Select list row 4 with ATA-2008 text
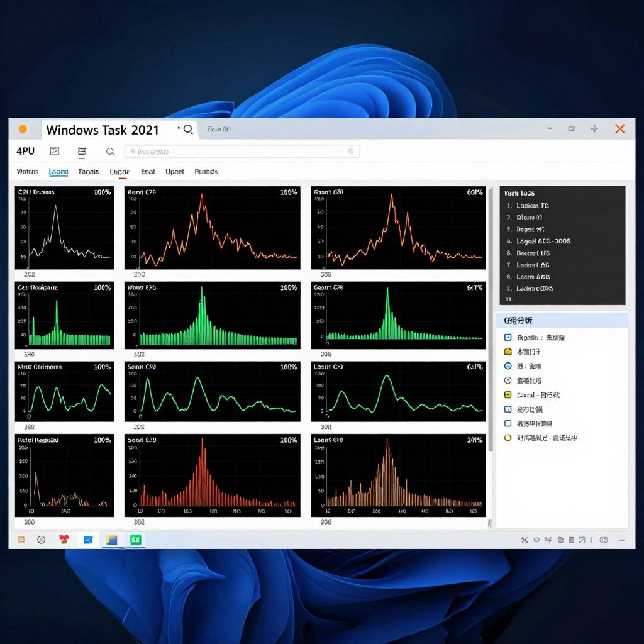The width and height of the screenshot is (644, 644). (x=538, y=241)
